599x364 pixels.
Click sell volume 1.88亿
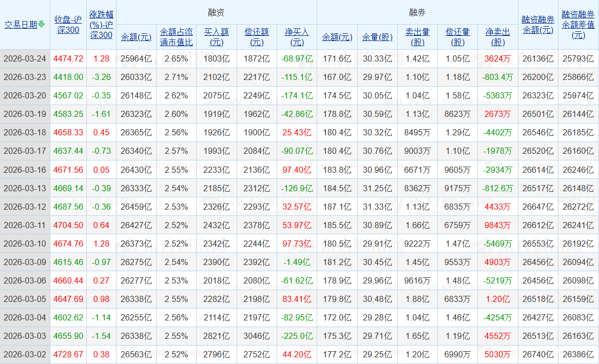[x=417, y=299]
